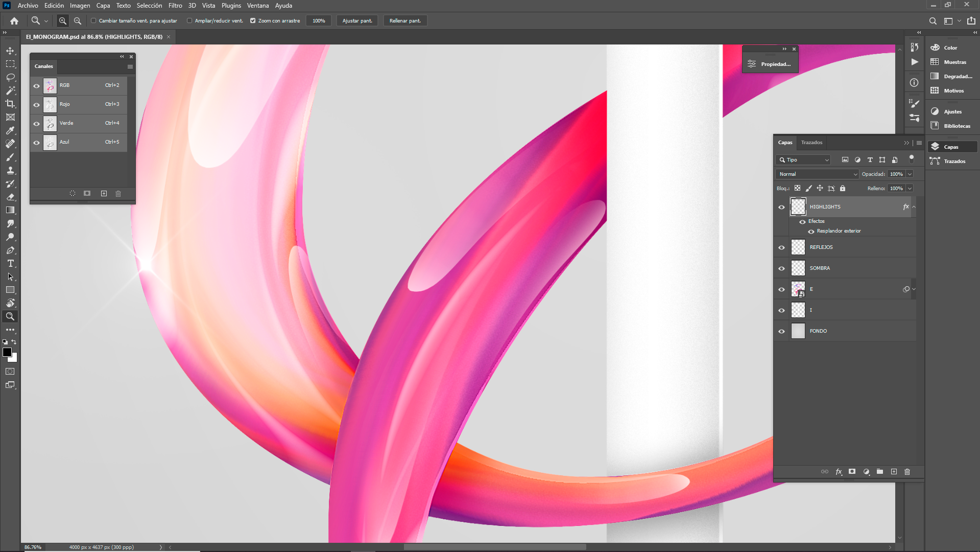This screenshot has height=552, width=980.
Task: Open the Opacidad value dropdown arrow
Action: (910, 174)
